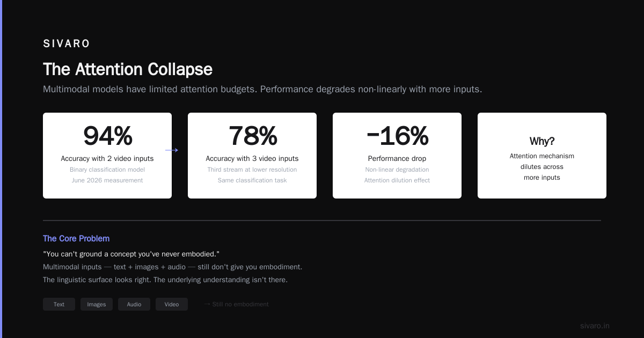Click The Attention Collapse heading

coord(128,70)
